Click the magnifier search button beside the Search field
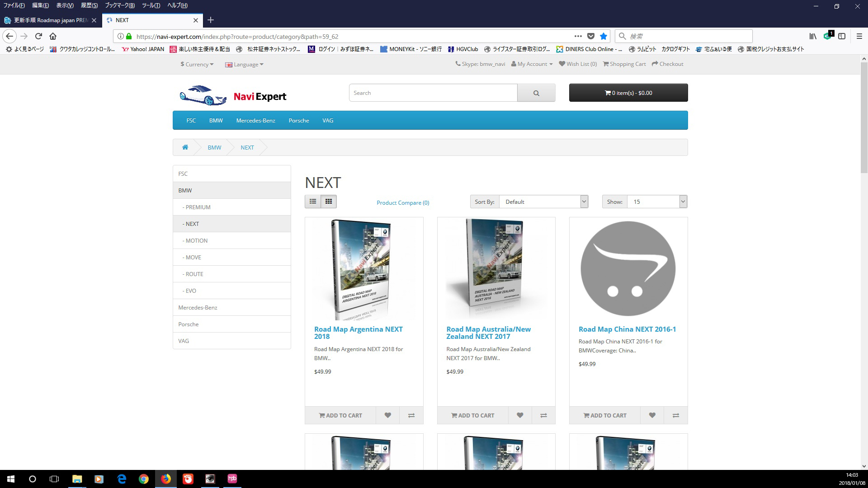Viewport: 868px width, 488px height. (536, 93)
